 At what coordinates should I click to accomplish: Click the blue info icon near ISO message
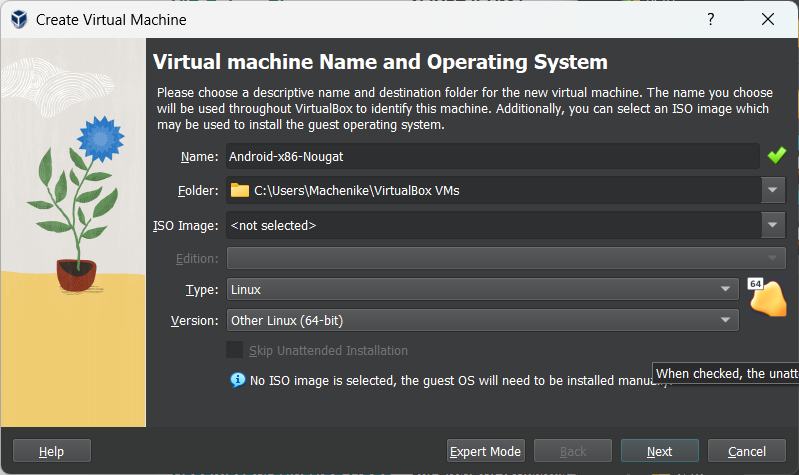(x=237, y=380)
